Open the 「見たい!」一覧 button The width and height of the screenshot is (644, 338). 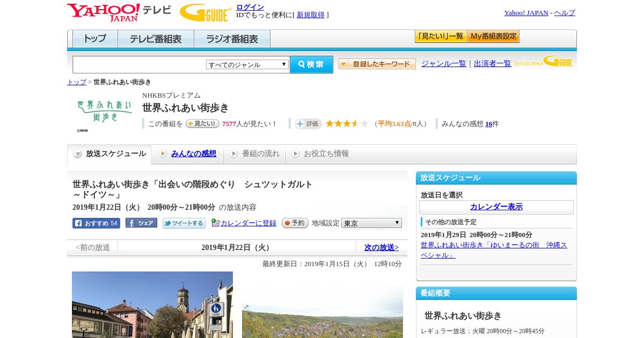click(441, 36)
